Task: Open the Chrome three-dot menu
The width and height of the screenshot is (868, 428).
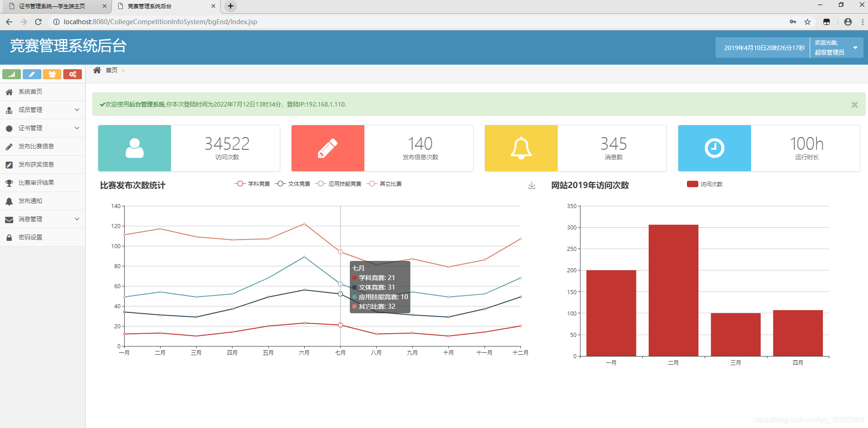Action: click(863, 22)
